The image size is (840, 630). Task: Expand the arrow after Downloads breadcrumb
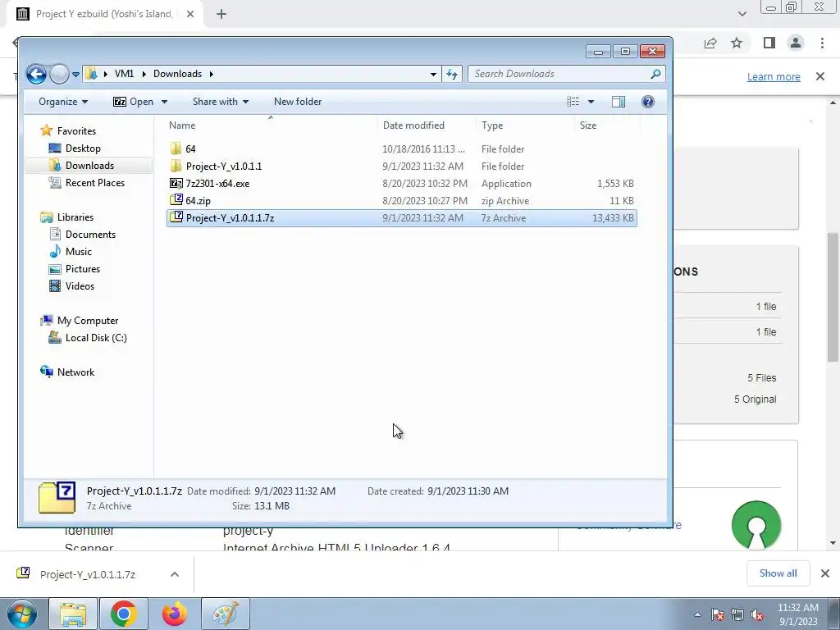[211, 74]
